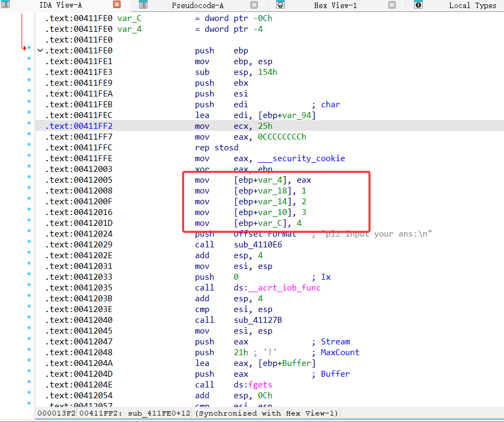504x422 pixels.
Task: Select the 'push 21h' instruction value
Action: [x=241, y=352]
